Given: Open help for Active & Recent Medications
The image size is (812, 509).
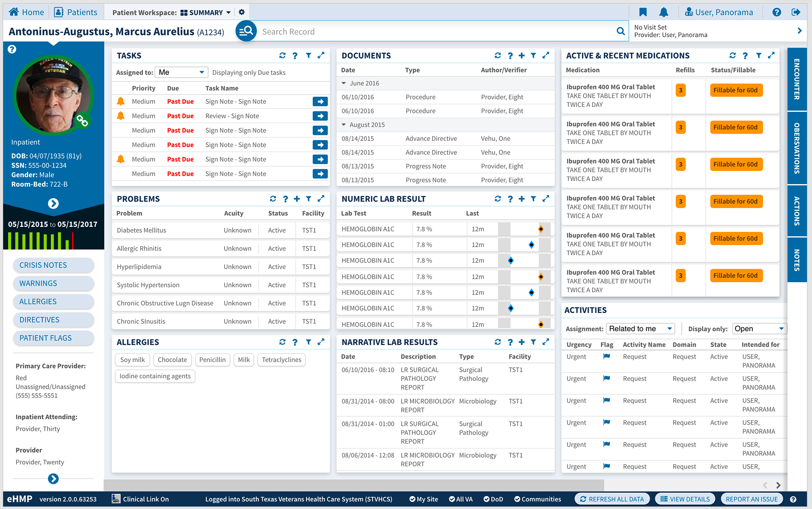Looking at the screenshot, I should pyautogui.click(x=745, y=55).
